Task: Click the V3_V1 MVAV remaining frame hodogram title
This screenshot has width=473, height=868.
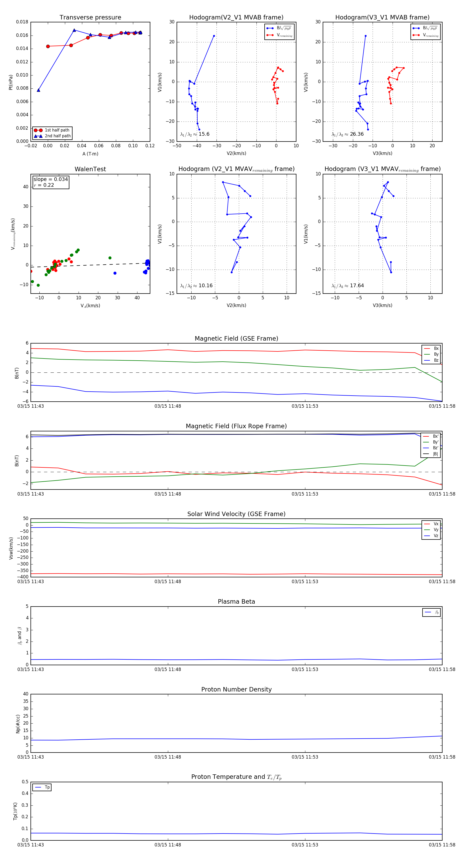Action: pos(382,169)
